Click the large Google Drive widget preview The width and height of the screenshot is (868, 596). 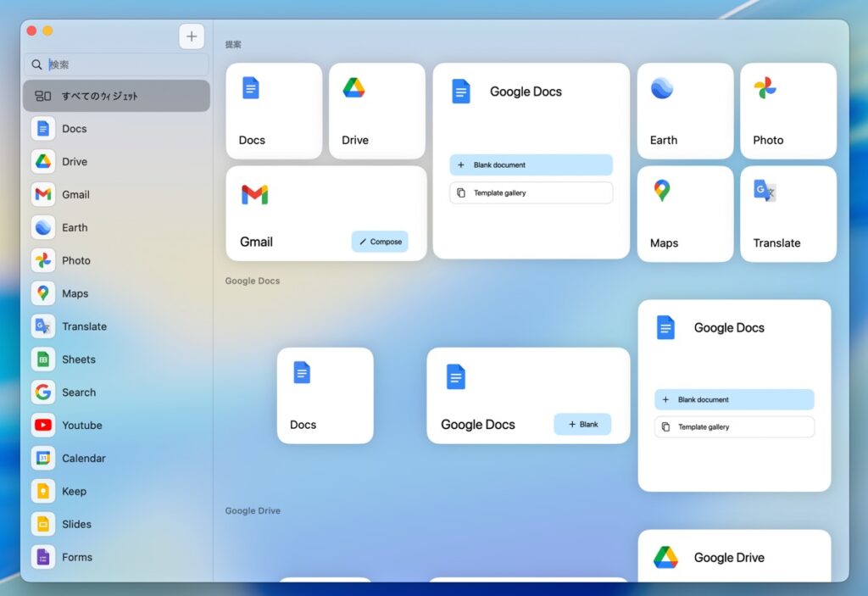(734, 555)
